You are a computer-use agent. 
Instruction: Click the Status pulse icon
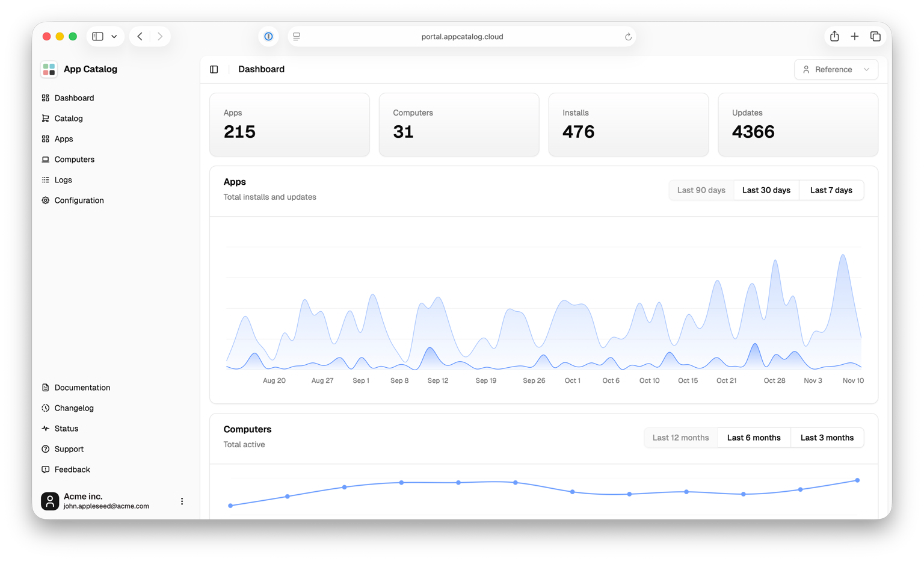[45, 429]
